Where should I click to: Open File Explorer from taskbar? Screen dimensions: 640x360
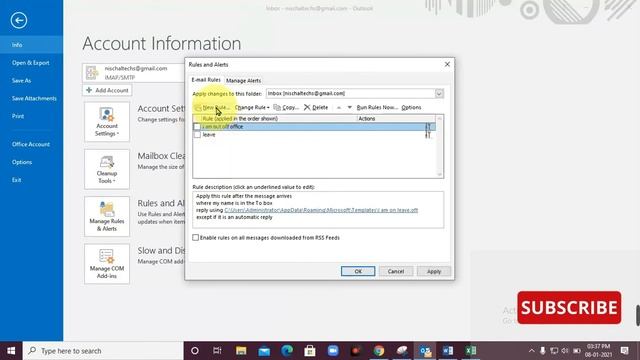[x=241, y=351]
